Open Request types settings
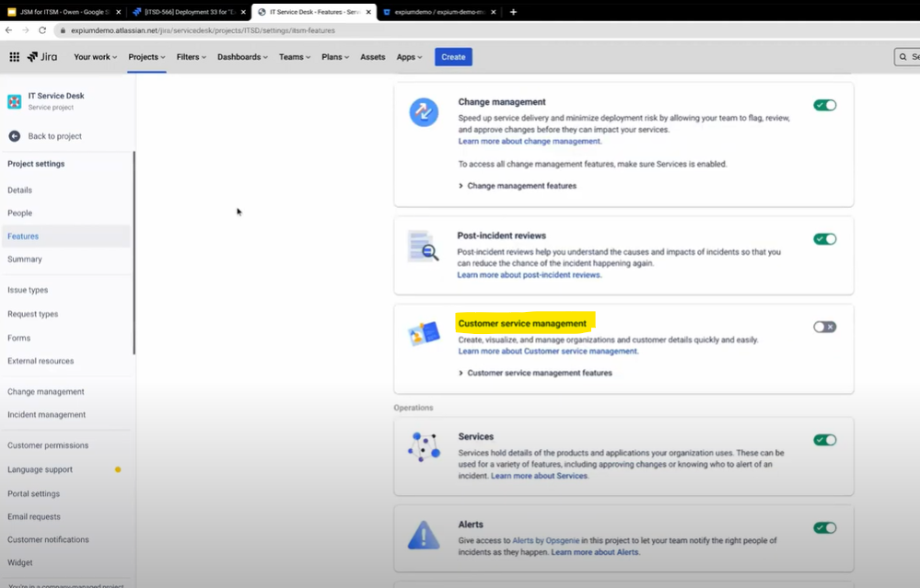Image resolution: width=920 pixels, height=588 pixels. (33, 314)
